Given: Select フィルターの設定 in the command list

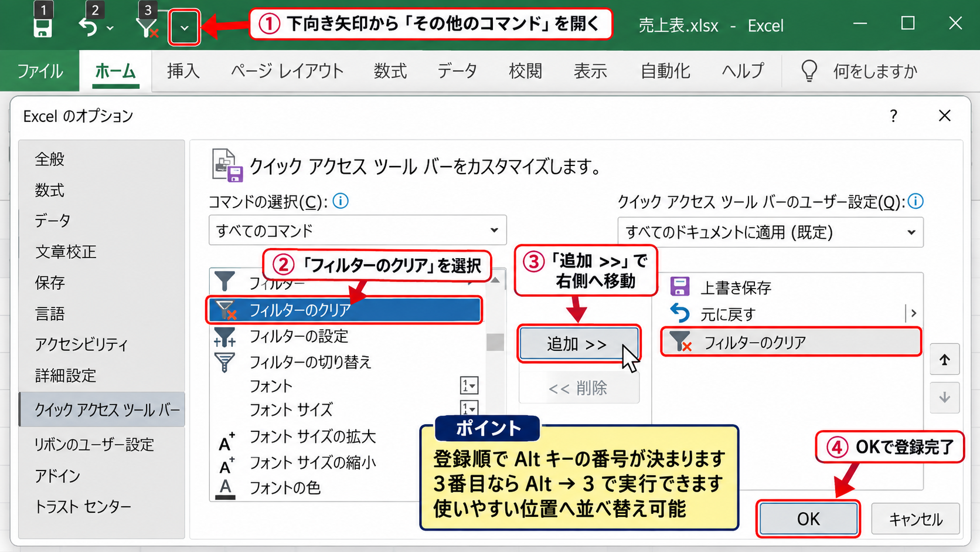Looking at the screenshot, I should (348, 336).
